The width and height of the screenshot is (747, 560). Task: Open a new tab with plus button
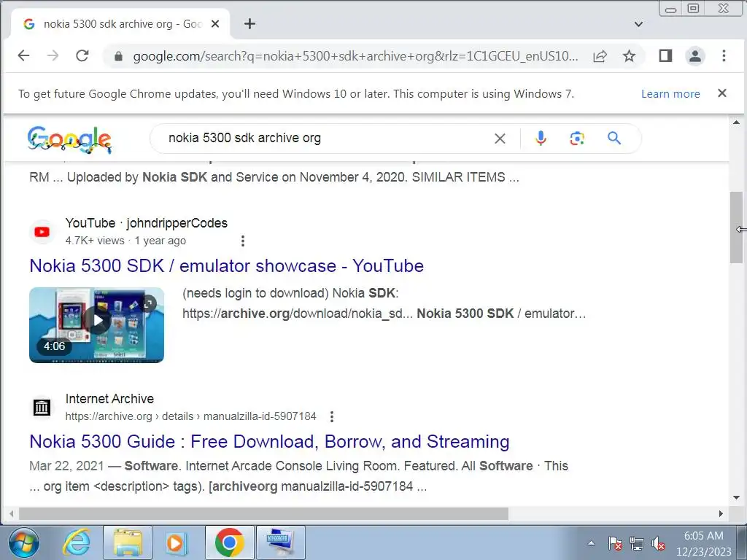249,24
